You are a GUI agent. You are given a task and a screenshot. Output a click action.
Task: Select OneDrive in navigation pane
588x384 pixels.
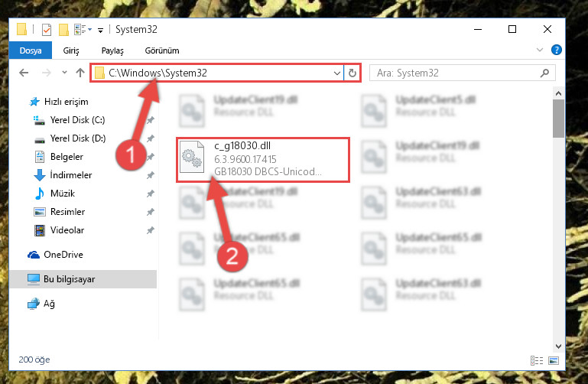63,255
